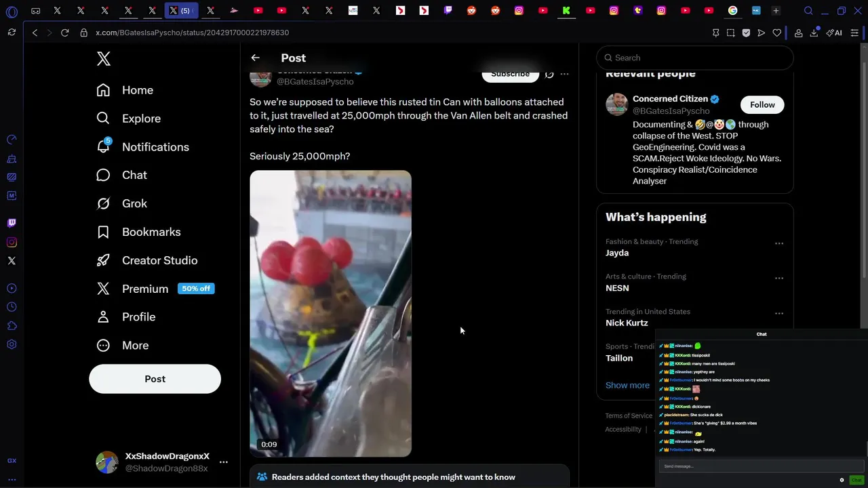Open account switcher dots beside XxShadowDragonxX
The width and height of the screenshot is (868, 488).
224,462
